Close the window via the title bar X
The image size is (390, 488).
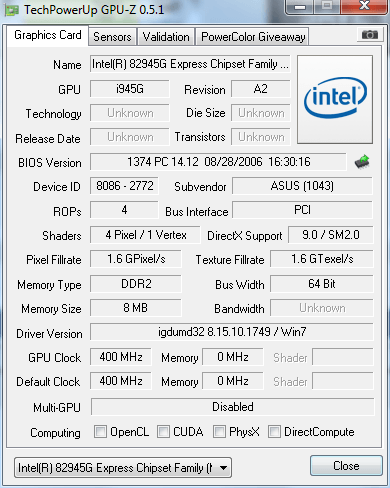tap(364, 6)
